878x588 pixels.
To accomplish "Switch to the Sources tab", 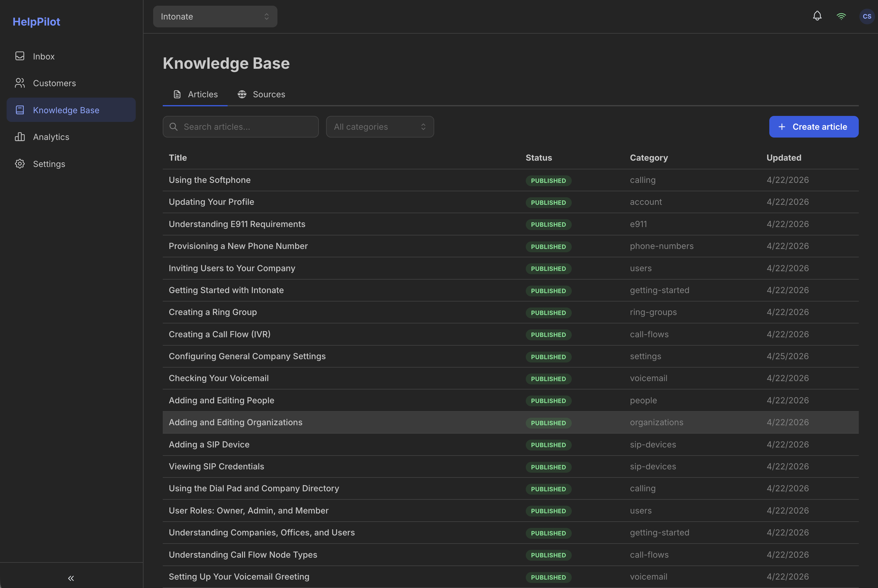I will [x=261, y=94].
